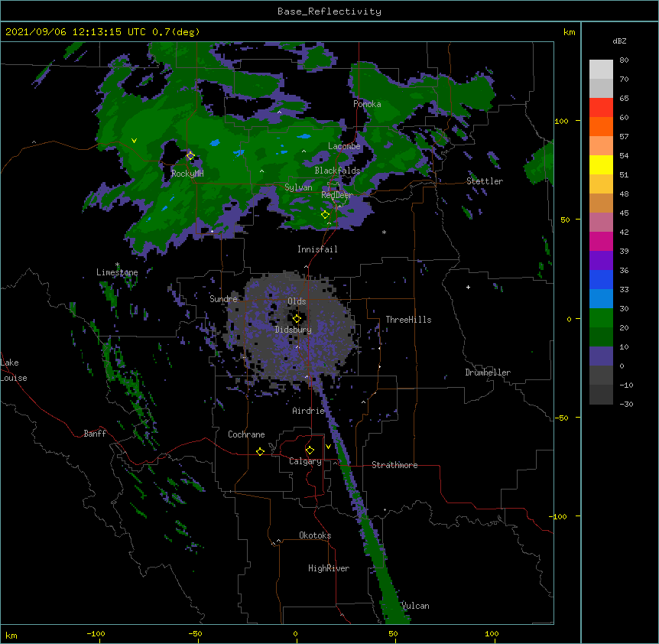Click the yellow diamond marker near RockyMH

[x=190, y=156]
